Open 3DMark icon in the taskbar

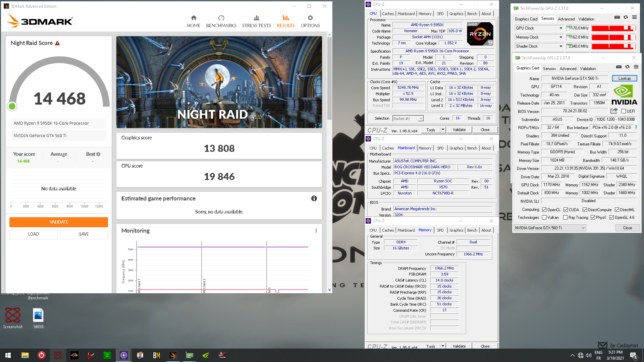[173, 355]
